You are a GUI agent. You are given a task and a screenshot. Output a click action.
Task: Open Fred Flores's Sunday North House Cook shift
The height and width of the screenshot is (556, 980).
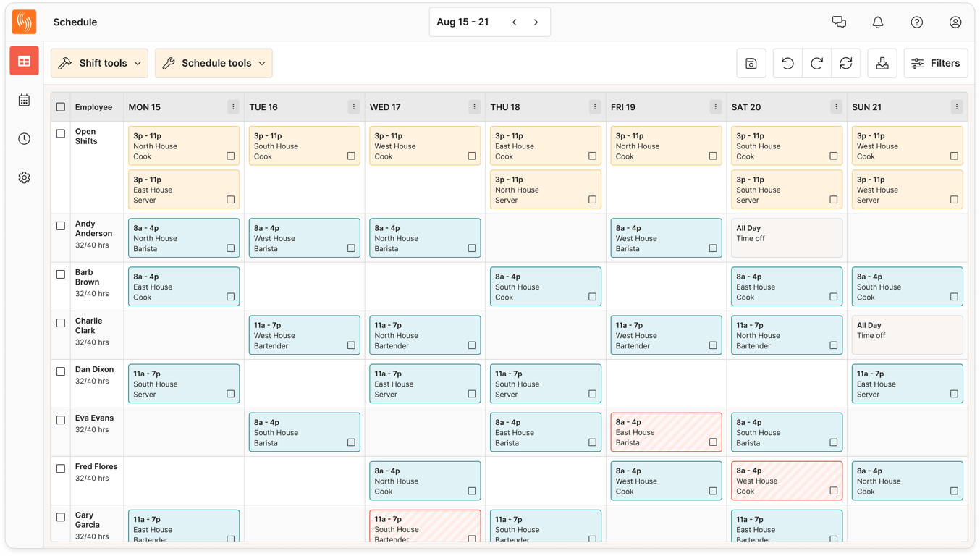908,481
